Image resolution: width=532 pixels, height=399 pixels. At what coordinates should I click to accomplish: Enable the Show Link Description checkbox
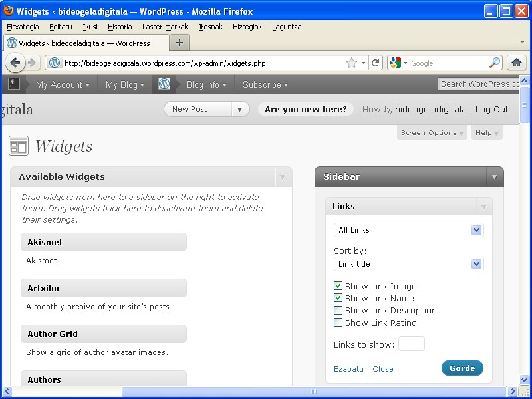338,310
